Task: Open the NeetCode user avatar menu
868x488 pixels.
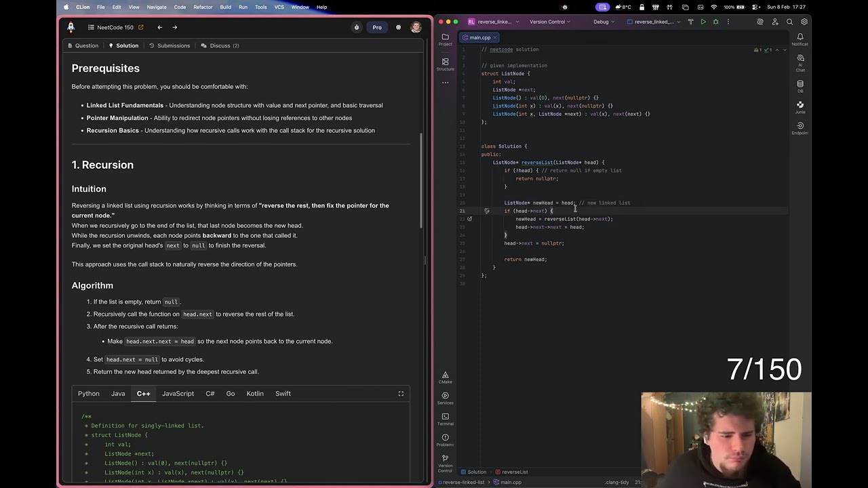Action: point(416,27)
